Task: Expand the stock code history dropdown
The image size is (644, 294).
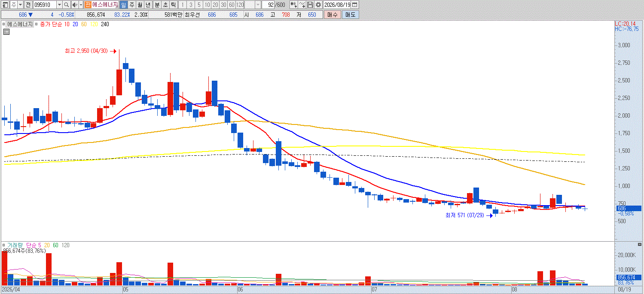Action: tap(60, 5)
